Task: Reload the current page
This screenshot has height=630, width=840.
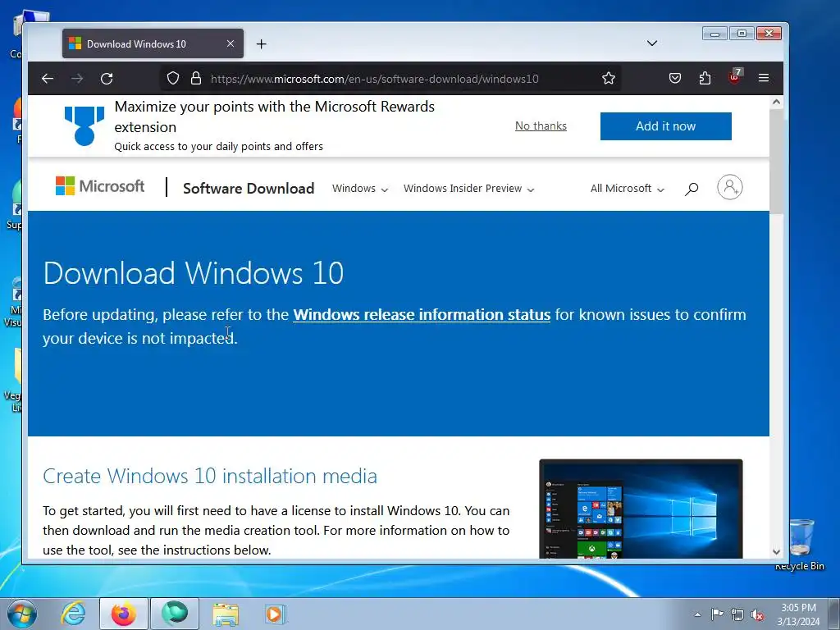Action: coord(107,79)
